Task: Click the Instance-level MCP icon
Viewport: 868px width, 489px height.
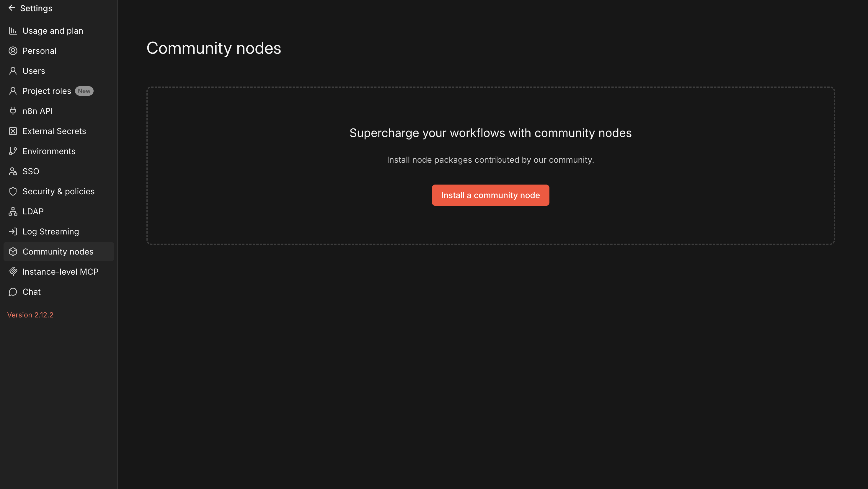Action: coord(13,272)
